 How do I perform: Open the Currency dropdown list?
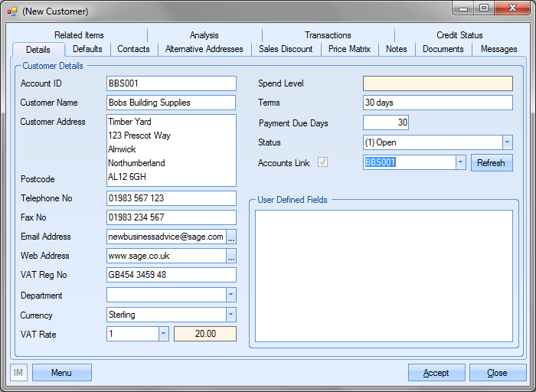(x=230, y=315)
